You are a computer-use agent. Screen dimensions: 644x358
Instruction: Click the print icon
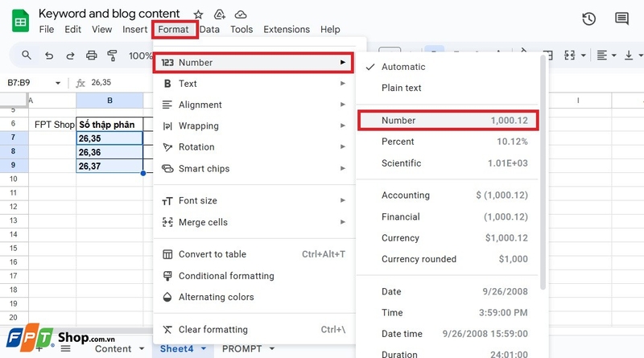92,55
